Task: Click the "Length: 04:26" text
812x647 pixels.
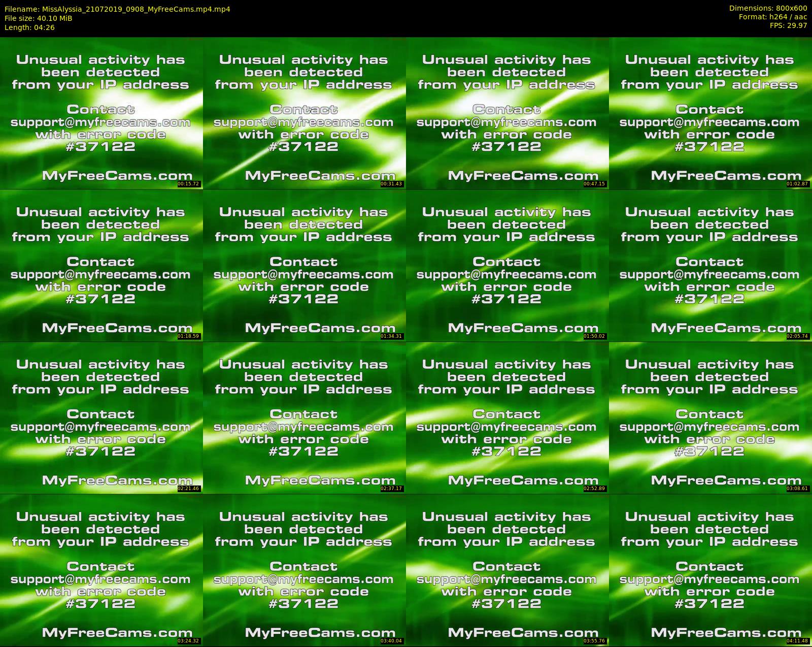Action: click(29, 27)
